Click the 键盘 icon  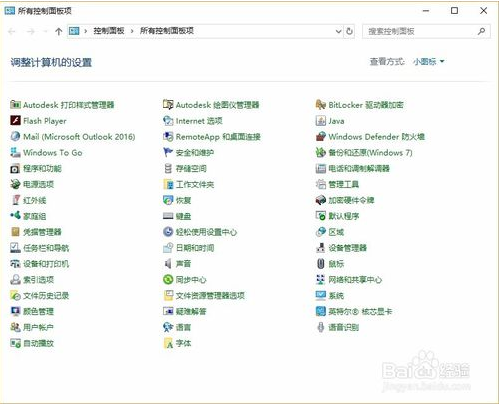click(x=168, y=216)
